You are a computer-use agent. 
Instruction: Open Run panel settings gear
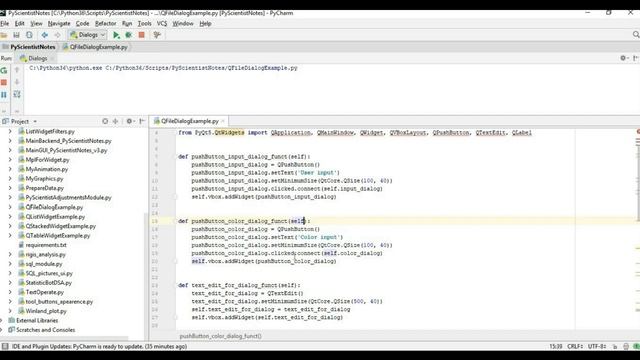click(623, 58)
